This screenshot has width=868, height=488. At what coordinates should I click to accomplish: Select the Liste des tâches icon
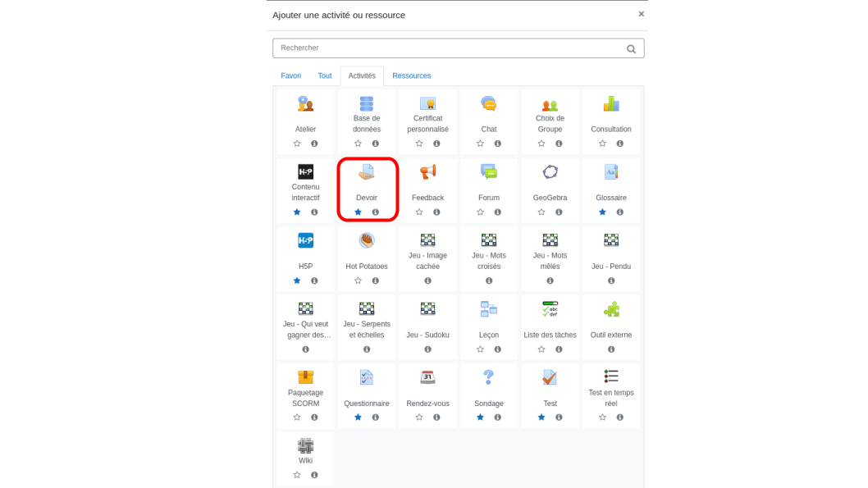pos(550,309)
